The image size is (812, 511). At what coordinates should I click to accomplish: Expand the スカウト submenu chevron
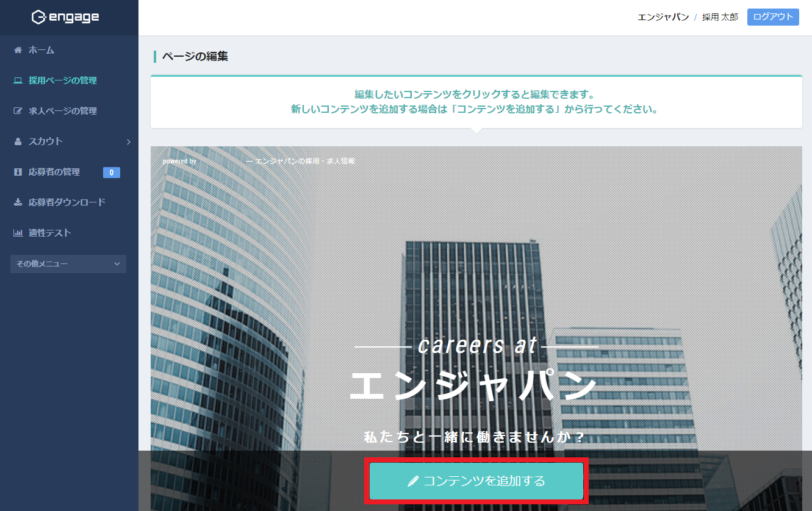click(x=128, y=141)
